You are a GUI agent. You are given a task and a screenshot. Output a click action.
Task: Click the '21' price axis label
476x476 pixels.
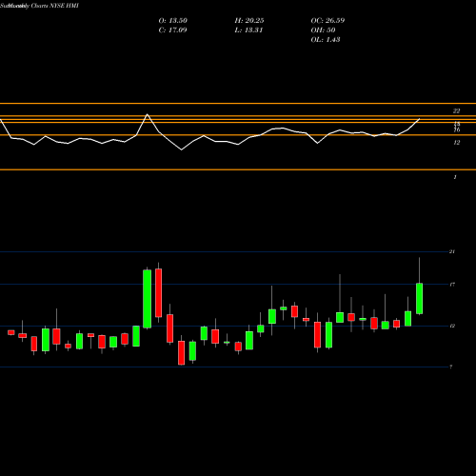452,251
